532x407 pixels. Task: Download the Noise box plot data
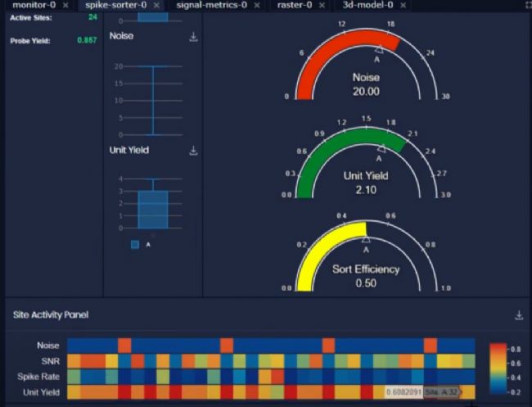pos(193,37)
